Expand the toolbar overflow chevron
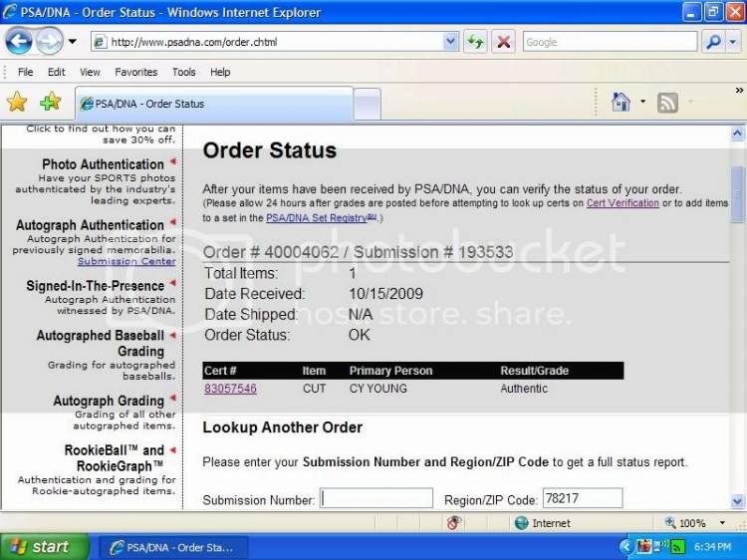The image size is (747, 560). (x=739, y=90)
